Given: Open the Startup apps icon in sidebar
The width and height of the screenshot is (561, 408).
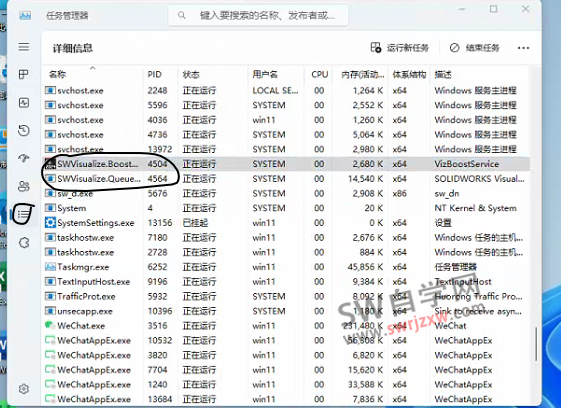Looking at the screenshot, I should [24, 158].
